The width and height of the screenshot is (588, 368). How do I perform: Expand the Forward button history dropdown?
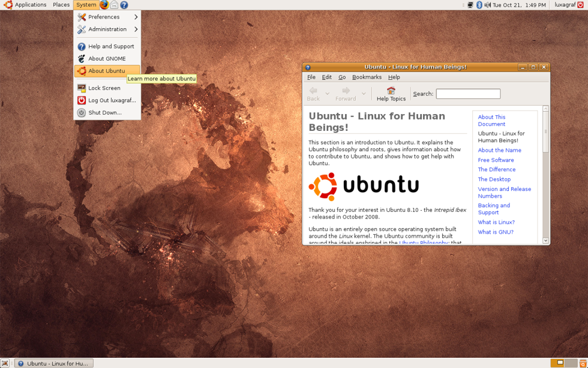(x=362, y=94)
